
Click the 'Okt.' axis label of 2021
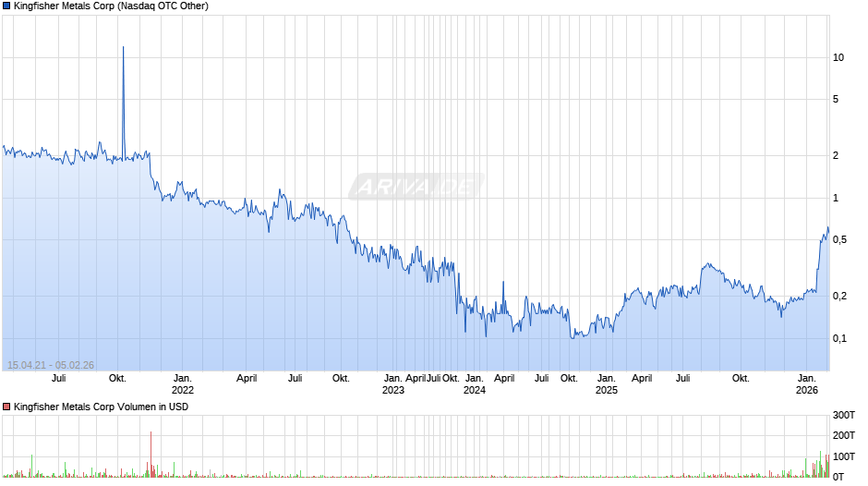(117, 379)
